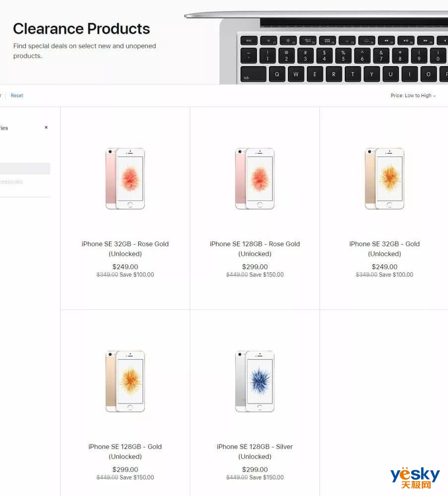Click the $249.00 price of 32GB Rose Gold
Screen dimensions: 448x496
[126, 267]
